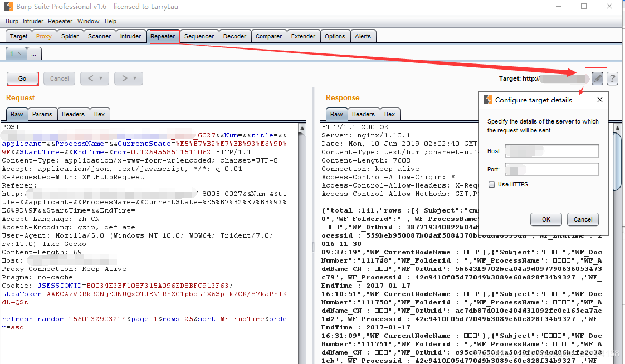Switch to the Target tab
Screen dimensions: 625x364
[19, 36]
